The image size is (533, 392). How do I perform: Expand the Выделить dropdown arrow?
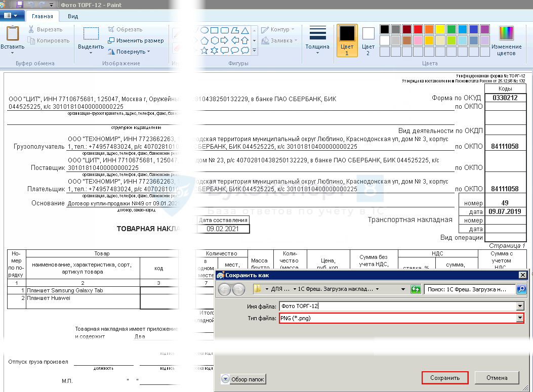click(x=91, y=53)
